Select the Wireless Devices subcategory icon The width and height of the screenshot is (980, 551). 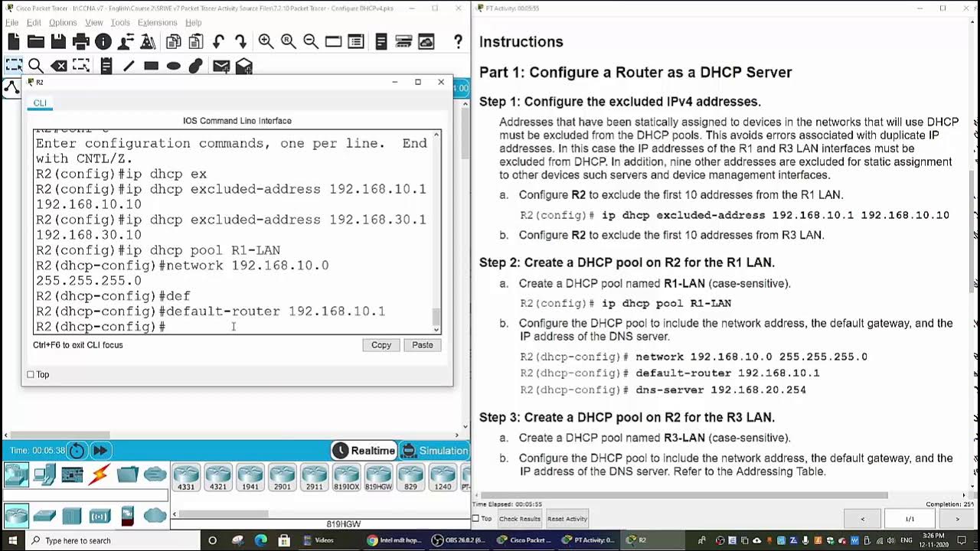click(100, 516)
